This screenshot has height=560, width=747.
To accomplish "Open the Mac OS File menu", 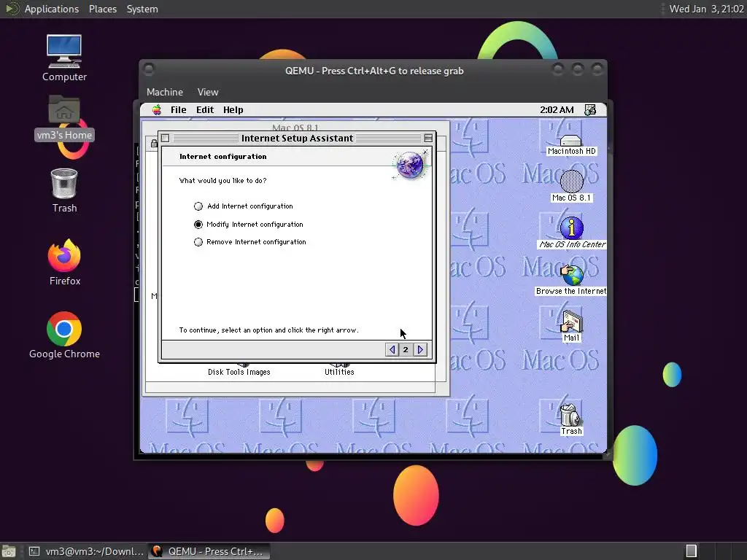I will [178, 110].
